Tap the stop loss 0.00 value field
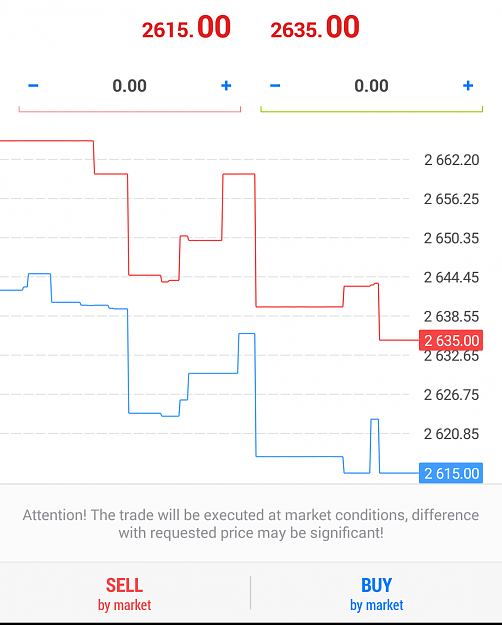Viewport: 502px width, 625px height. (x=130, y=86)
